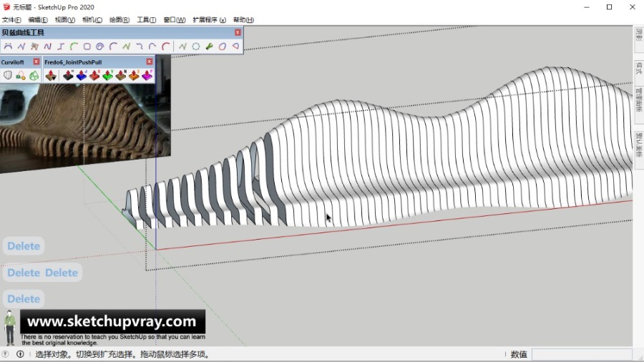Select the green Vector (V) push-pull icon
Viewport: 644px width, 362px height.
click(107, 75)
